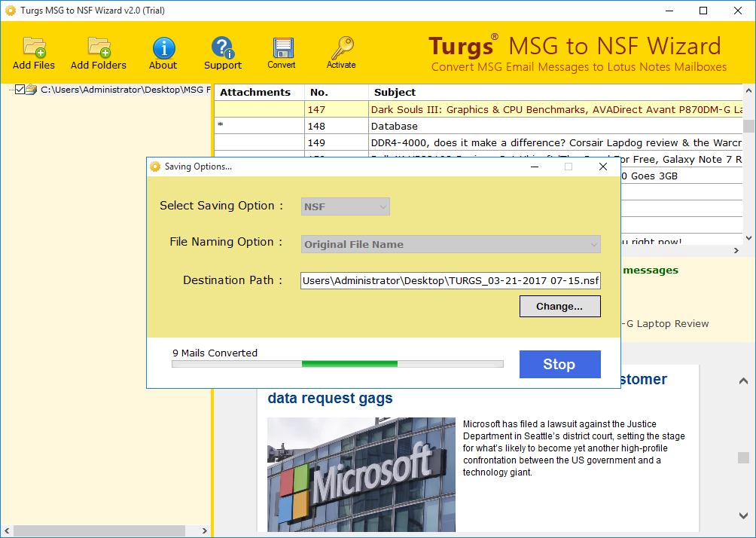756x538 pixels.
Task: Click the attachment asterisk in row 148
Action: tap(221, 125)
